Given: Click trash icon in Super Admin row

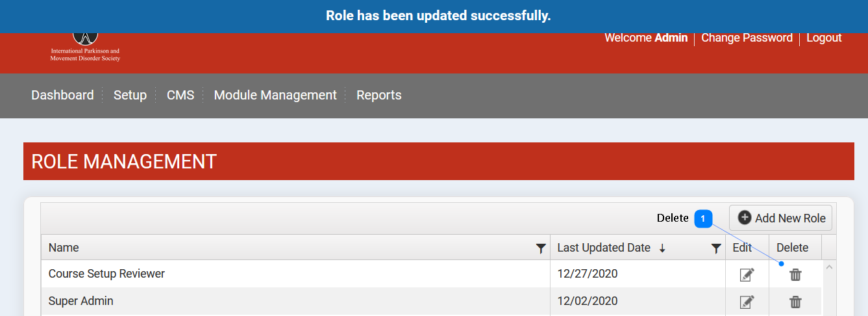Looking at the screenshot, I should click(795, 302).
